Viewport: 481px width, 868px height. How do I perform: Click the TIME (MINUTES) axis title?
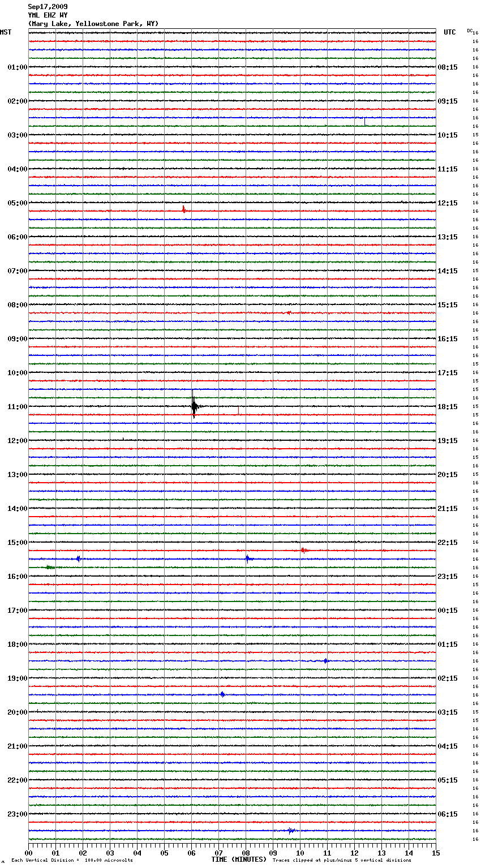(239, 860)
